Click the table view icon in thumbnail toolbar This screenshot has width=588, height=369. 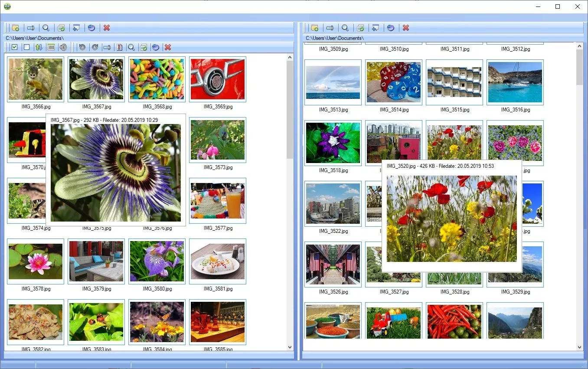pos(51,47)
